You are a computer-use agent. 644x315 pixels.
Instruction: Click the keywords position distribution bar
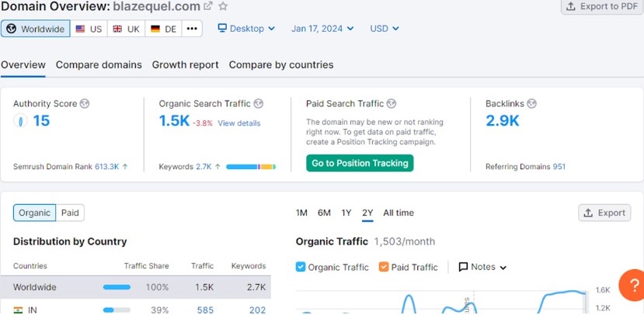(251, 167)
